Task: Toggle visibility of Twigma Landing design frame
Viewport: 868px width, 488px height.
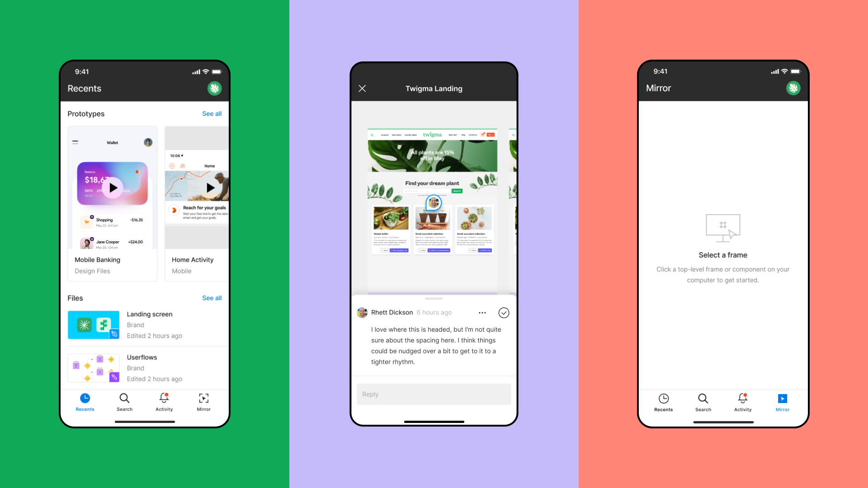Action: pyautogui.click(x=363, y=88)
